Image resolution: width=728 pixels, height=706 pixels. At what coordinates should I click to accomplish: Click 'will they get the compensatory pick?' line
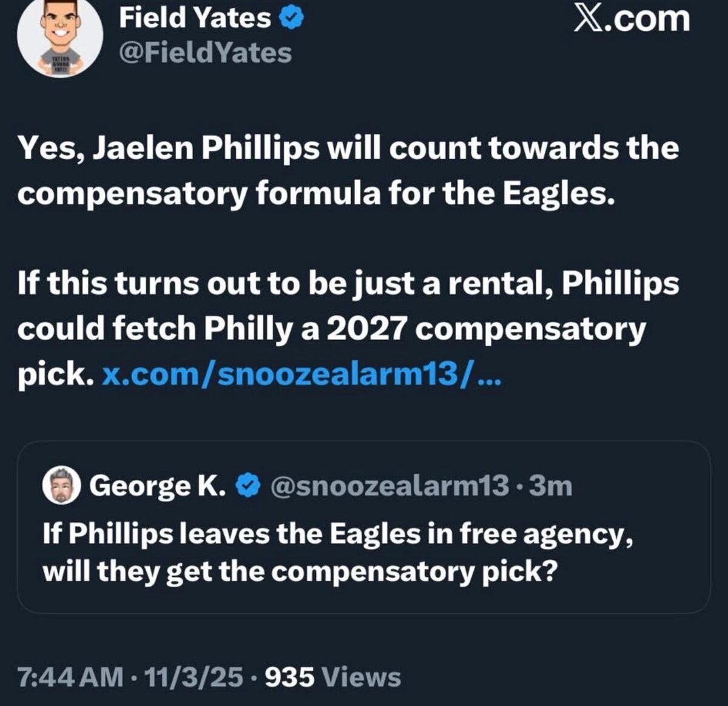[x=299, y=572]
